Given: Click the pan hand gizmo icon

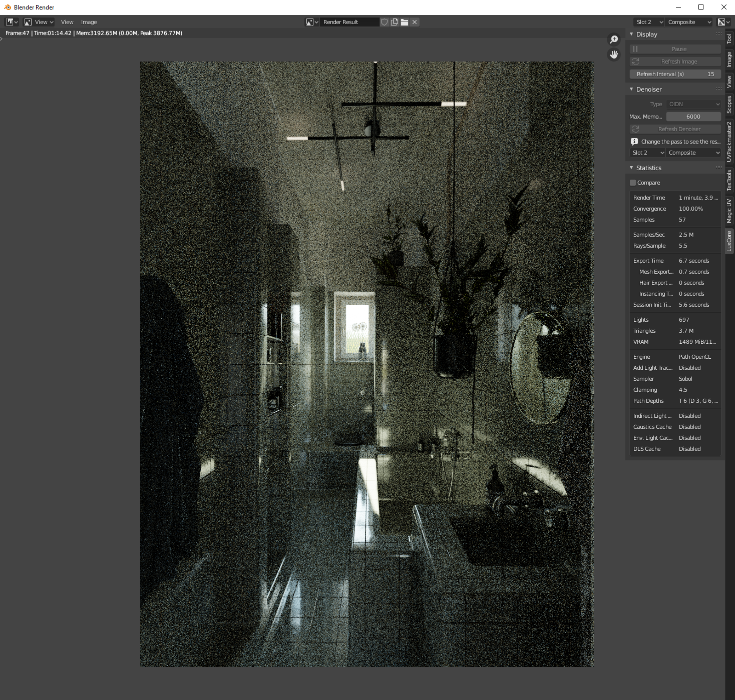Looking at the screenshot, I should tap(614, 55).
